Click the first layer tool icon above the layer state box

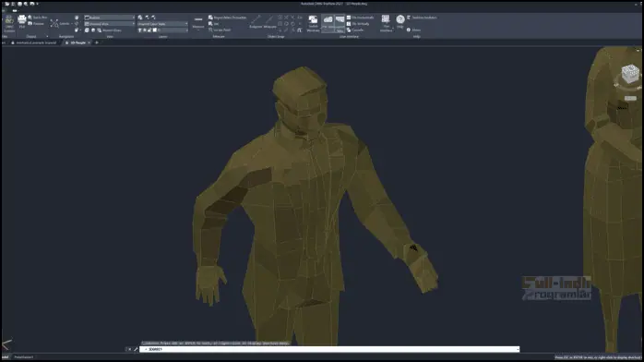pos(140,18)
